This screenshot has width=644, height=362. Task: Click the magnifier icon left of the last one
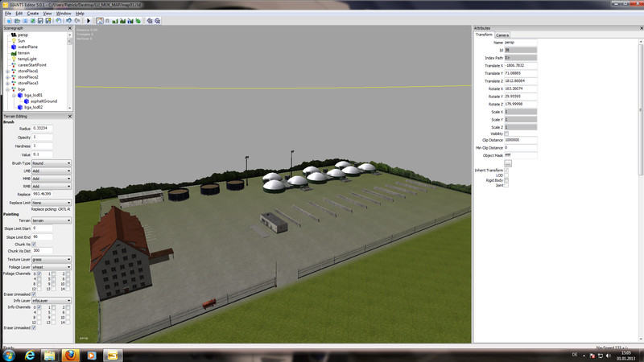[150, 21]
